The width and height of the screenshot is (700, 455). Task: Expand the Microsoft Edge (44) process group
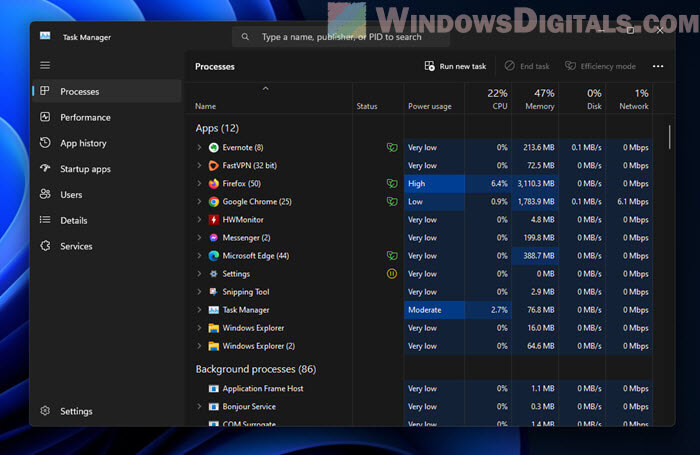[200, 256]
